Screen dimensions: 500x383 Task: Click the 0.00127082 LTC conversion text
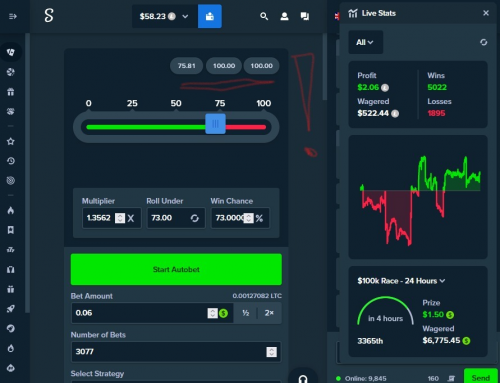(x=257, y=296)
